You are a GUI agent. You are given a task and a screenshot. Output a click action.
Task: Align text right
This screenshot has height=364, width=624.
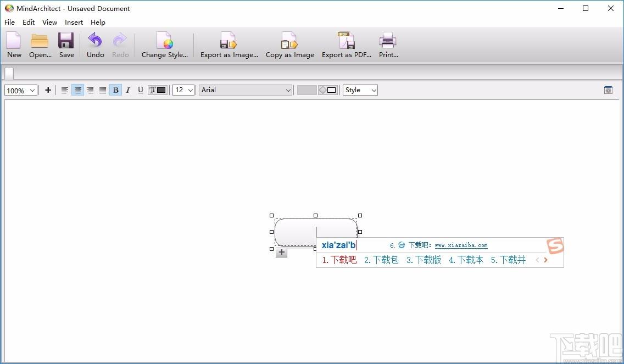pyautogui.click(x=90, y=90)
